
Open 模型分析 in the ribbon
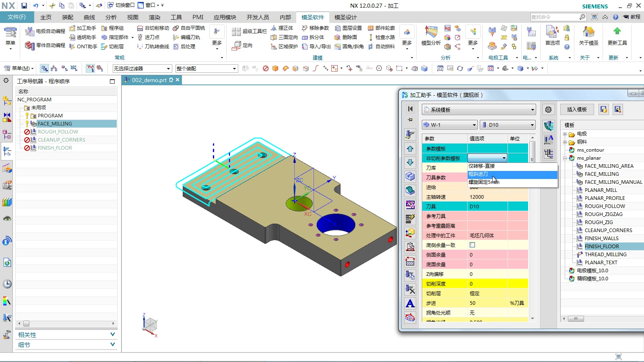(431, 35)
